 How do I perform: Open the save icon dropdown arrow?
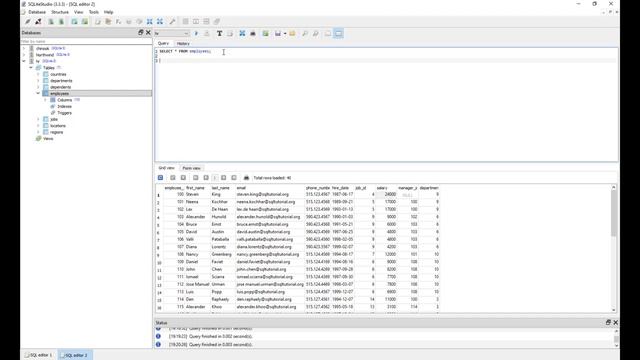point(285,33)
